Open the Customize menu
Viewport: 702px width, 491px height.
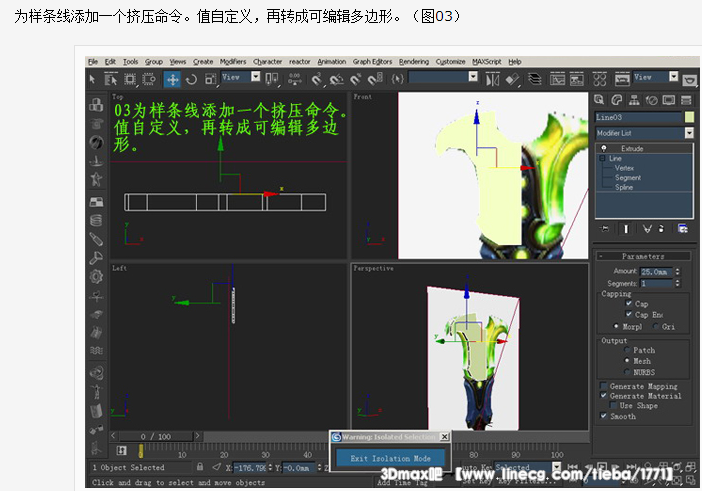point(450,62)
